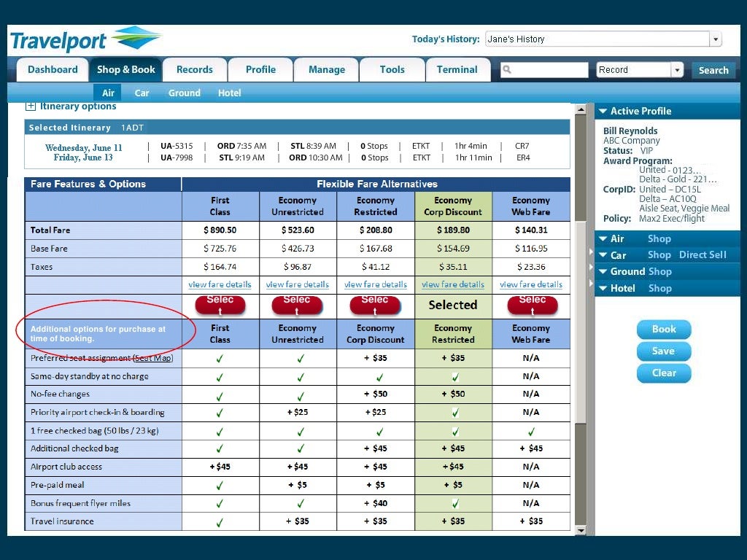
Task: Open the Profile tab
Action: coord(260,69)
